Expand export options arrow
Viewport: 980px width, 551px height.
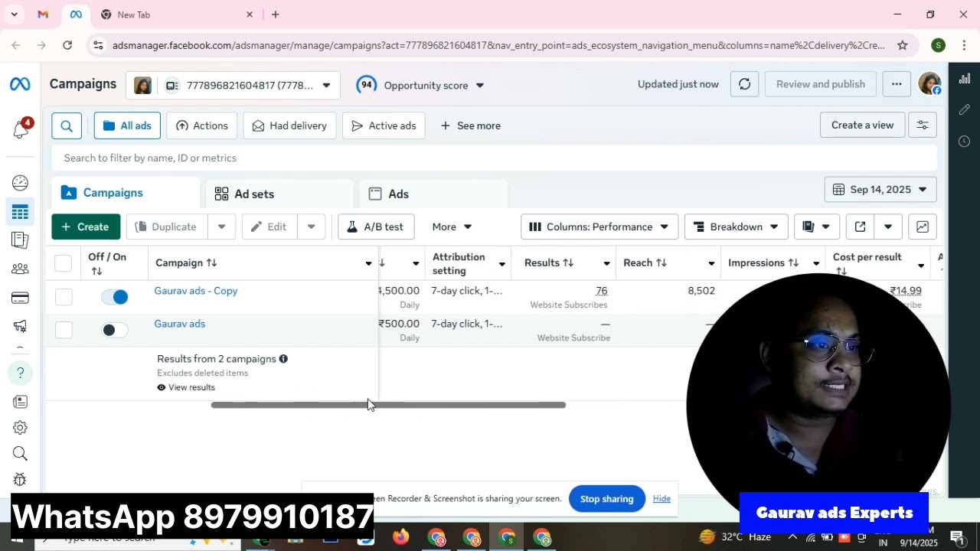pyautogui.click(x=888, y=227)
